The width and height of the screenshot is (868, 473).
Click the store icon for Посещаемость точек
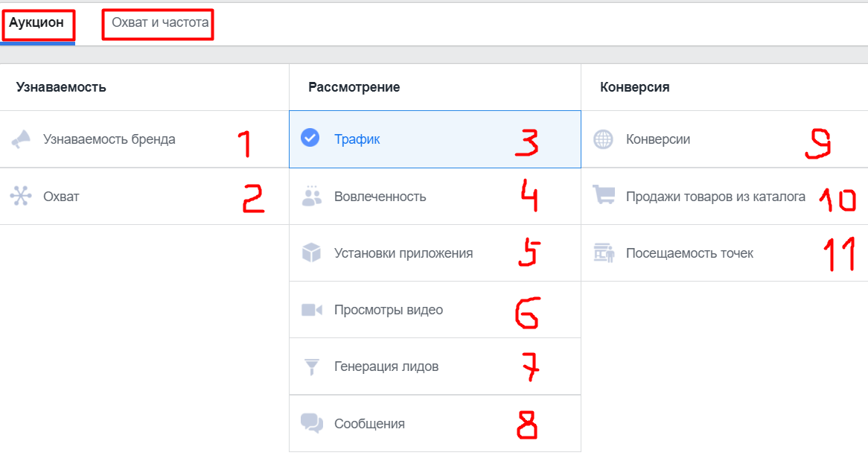point(603,253)
